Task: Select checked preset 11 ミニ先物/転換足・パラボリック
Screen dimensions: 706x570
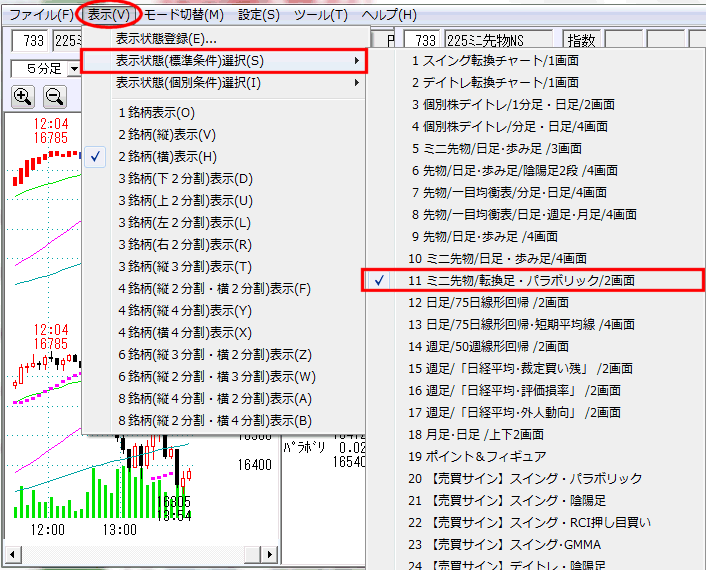Action: (535, 280)
